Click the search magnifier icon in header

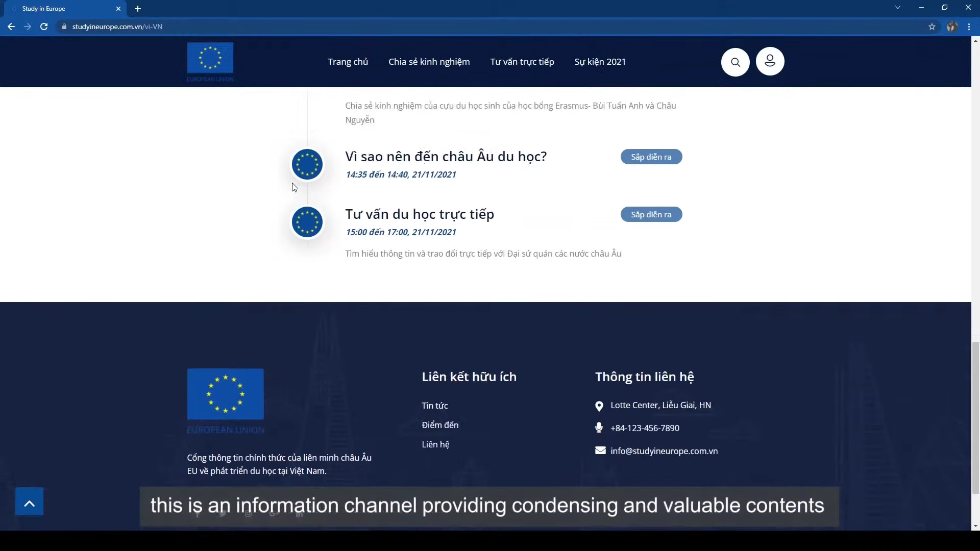735,62
